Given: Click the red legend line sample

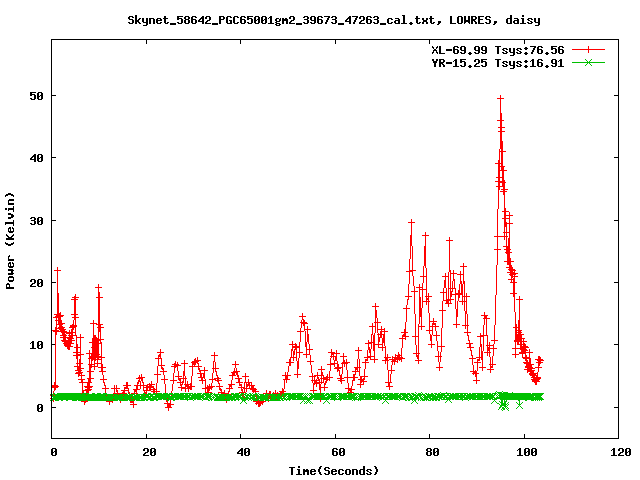Looking at the screenshot, I should pyautogui.click(x=588, y=50).
